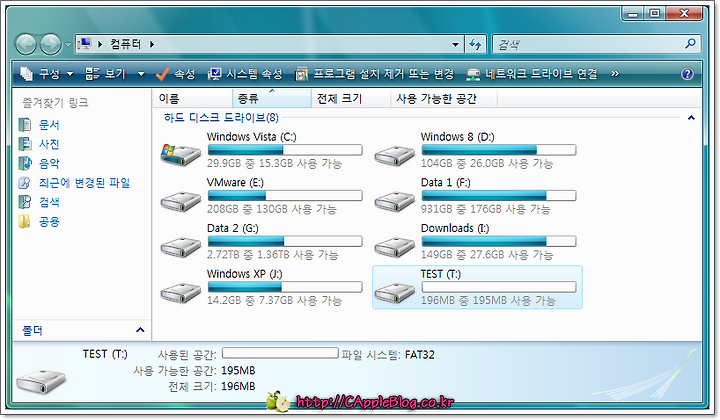Open recent pages dropdown near nav arrows
Screen dimensions: 720x420
[68, 45]
